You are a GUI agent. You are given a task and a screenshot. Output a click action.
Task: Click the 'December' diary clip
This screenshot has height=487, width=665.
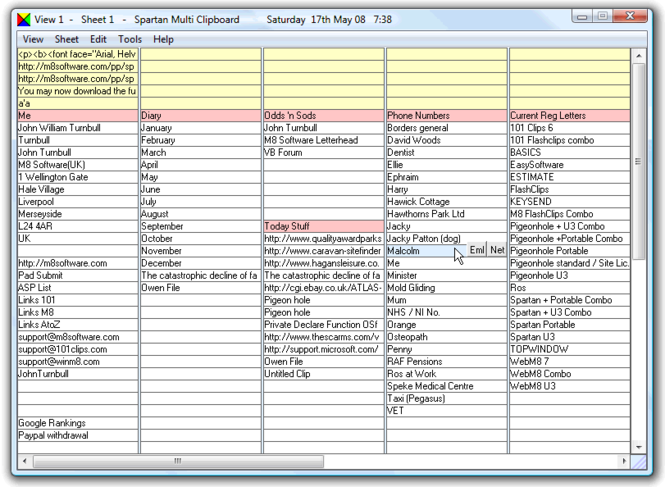201,263
